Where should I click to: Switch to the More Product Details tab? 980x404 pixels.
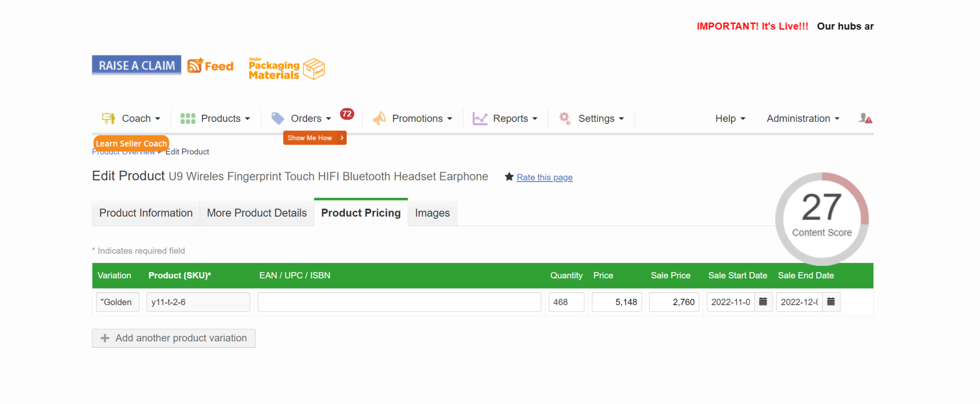pyautogui.click(x=257, y=213)
